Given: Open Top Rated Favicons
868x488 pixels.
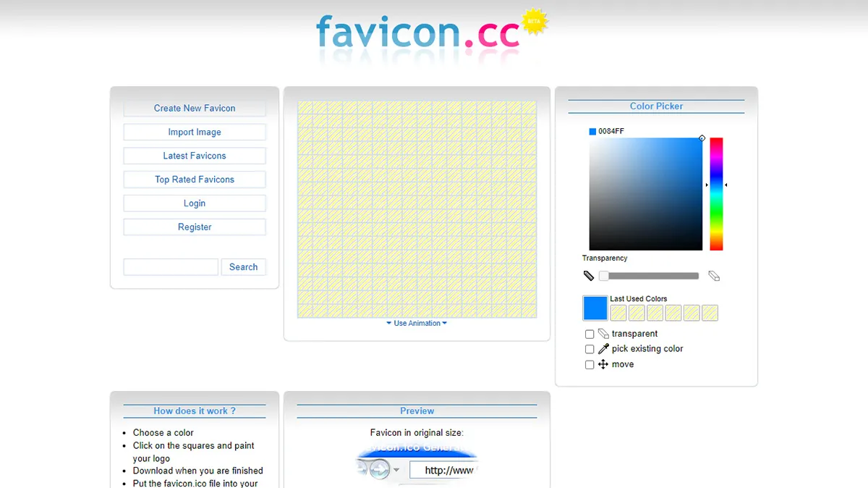Looking at the screenshot, I should 194,179.
